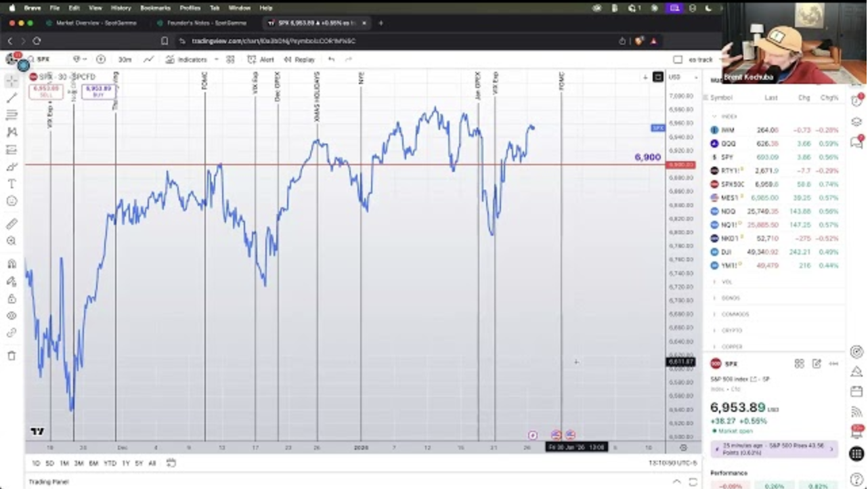The image size is (868, 489).
Task: Open the 30m interval dropdown
Action: [x=125, y=60]
